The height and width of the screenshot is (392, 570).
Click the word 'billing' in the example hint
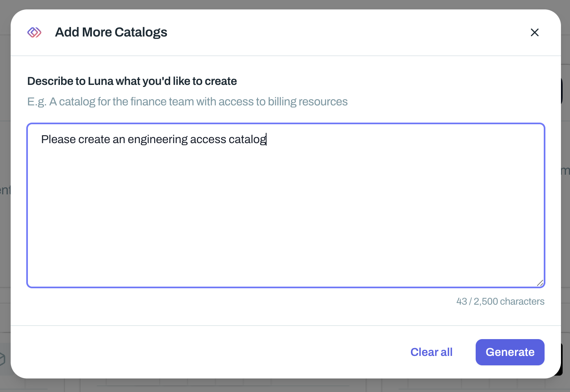pos(282,102)
